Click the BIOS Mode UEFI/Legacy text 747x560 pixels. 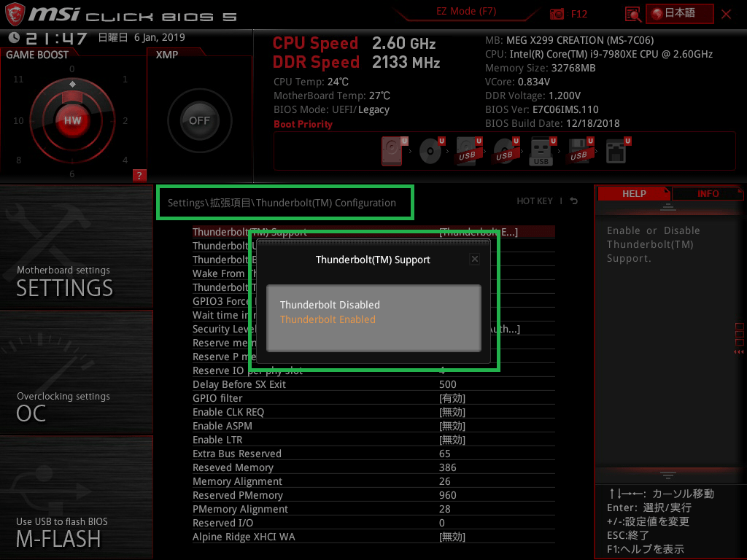[332, 109]
